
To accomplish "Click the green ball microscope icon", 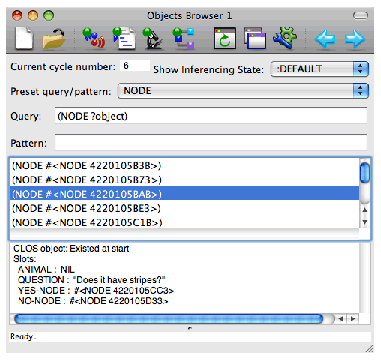I will 152,39.
